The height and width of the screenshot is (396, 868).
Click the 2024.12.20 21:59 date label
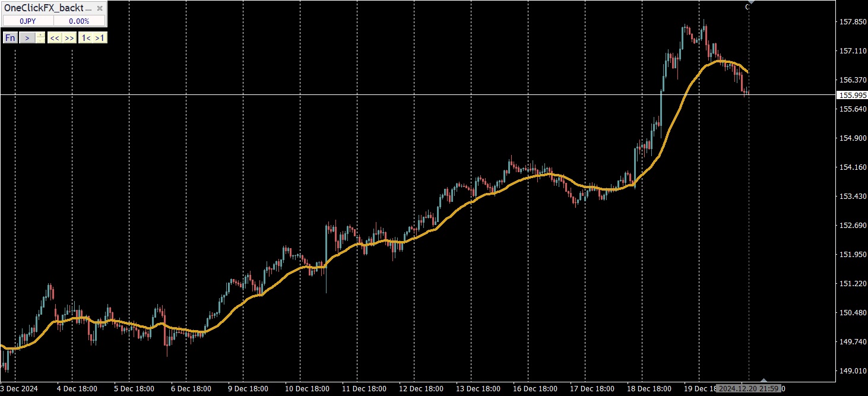[748, 389]
